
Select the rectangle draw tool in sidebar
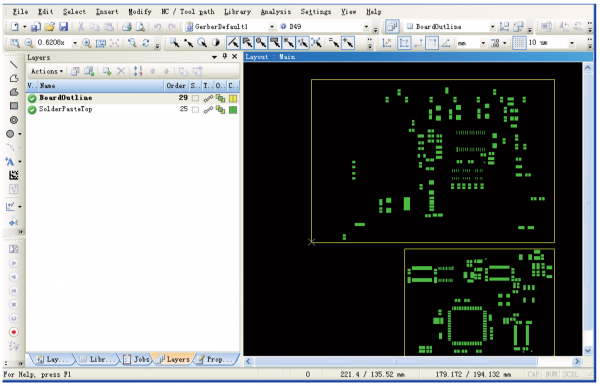(14, 106)
